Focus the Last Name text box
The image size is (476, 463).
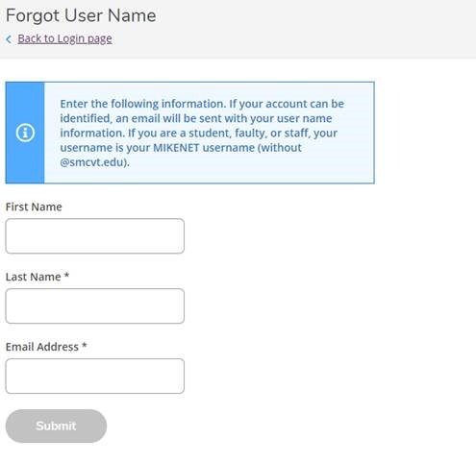tap(95, 305)
